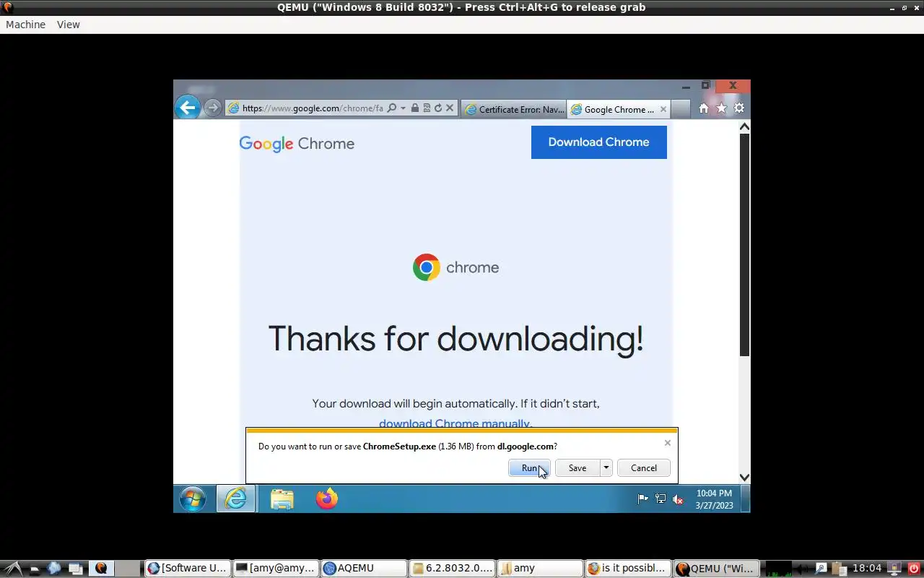The width and height of the screenshot is (924, 578).
Task: Click the Google Chrome logo header
Action: tap(297, 144)
